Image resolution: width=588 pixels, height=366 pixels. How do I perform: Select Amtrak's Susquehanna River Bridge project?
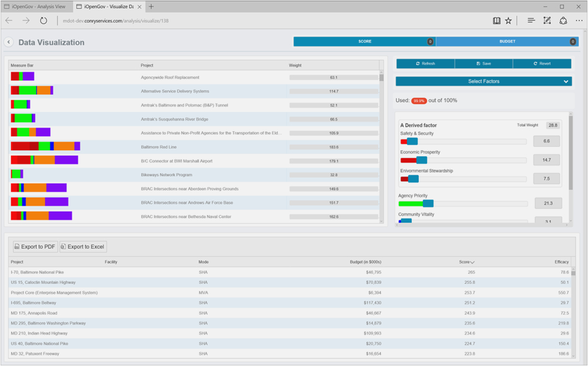coord(194,119)
